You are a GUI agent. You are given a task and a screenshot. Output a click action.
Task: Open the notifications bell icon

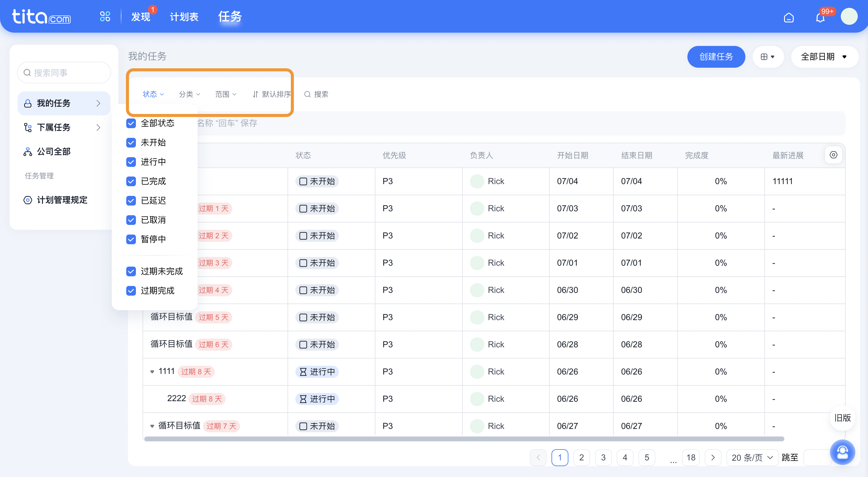[x=820, y=17]
